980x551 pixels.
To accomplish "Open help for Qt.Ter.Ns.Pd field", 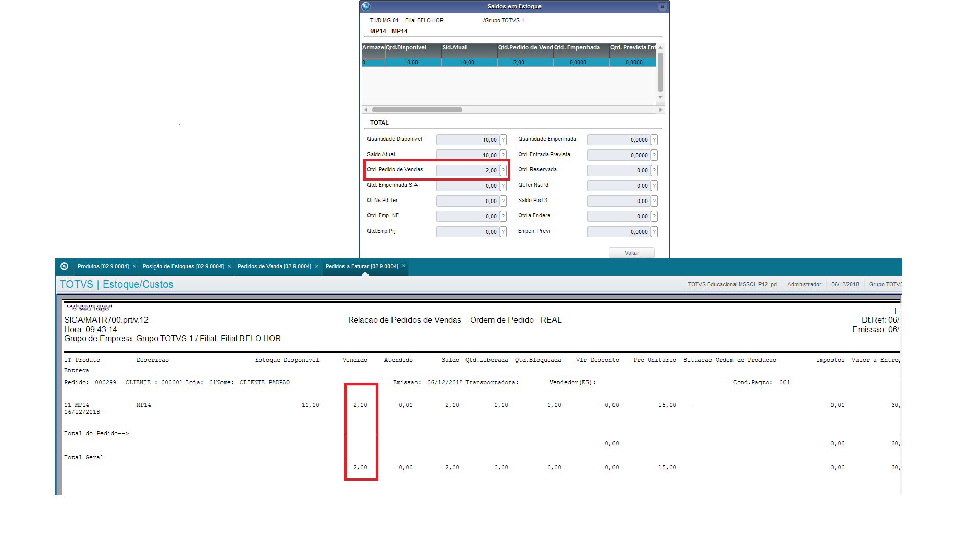I will (654, 186).
